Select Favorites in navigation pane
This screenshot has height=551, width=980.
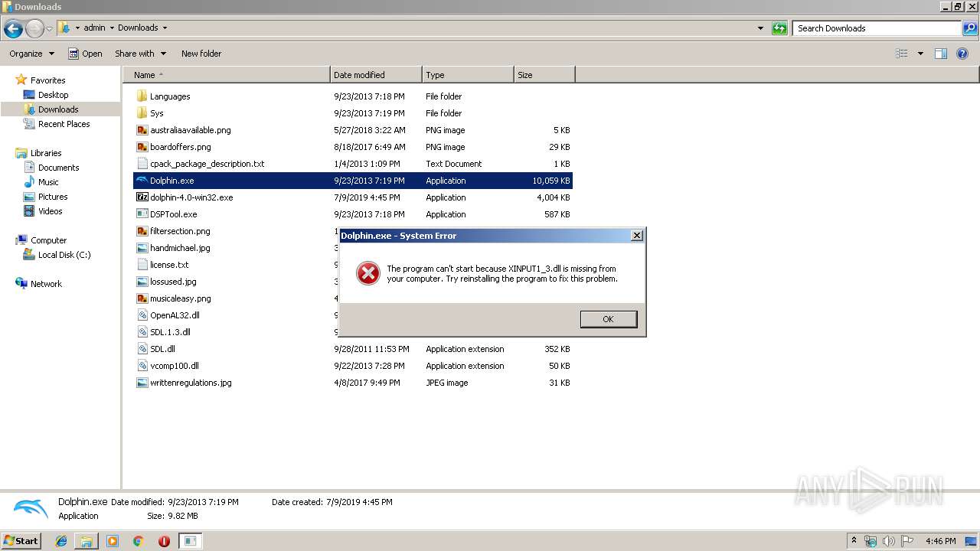tap(47, 80)
